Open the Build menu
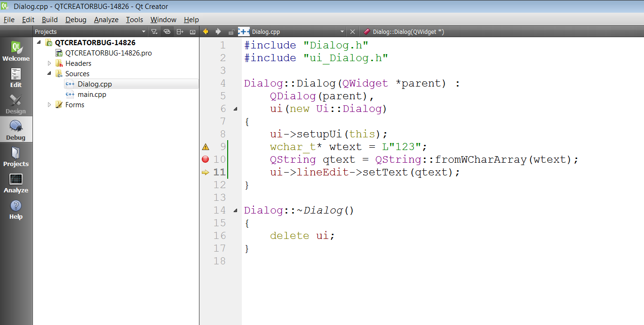 click(x=49, y=20)
